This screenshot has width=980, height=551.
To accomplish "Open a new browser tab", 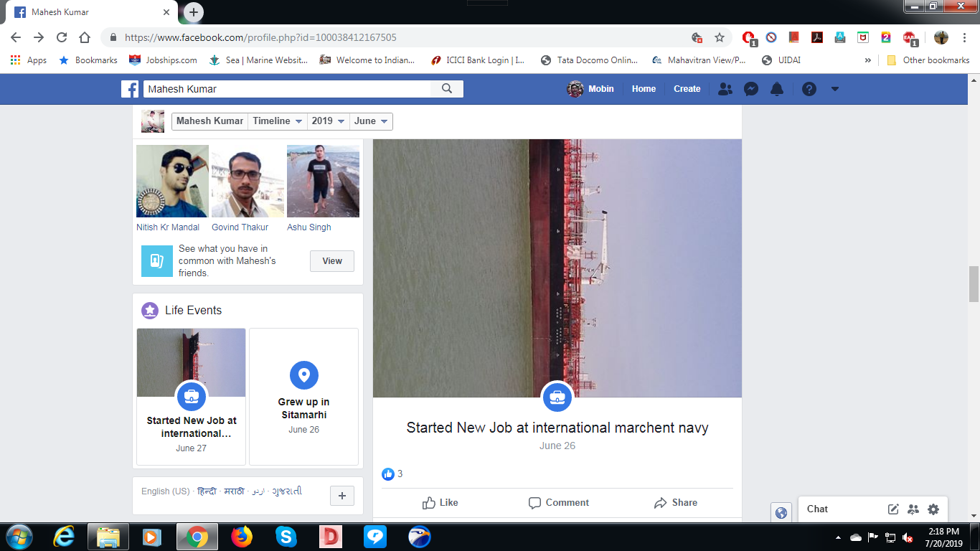I will (x=194, y=12).
